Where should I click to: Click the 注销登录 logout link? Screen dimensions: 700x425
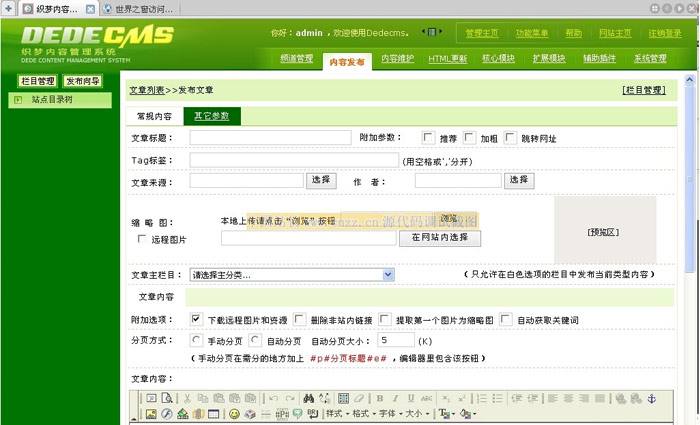tap(665, 33)
